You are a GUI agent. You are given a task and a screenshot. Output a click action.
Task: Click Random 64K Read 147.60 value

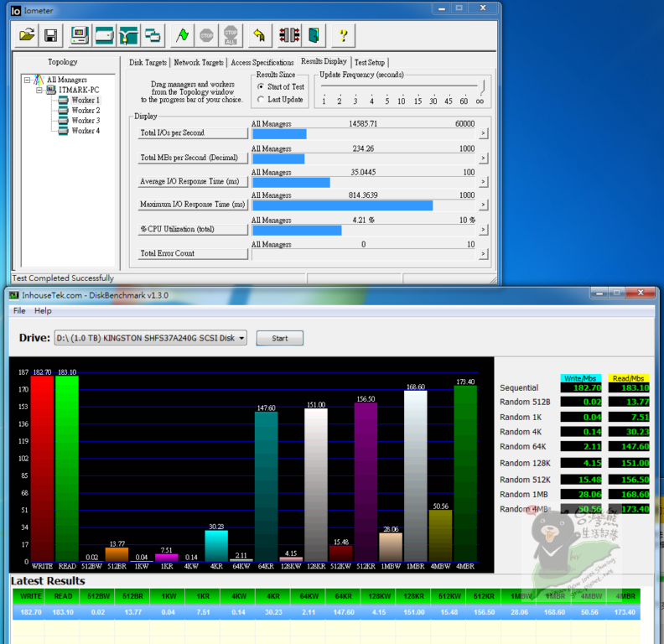[629, 447]
